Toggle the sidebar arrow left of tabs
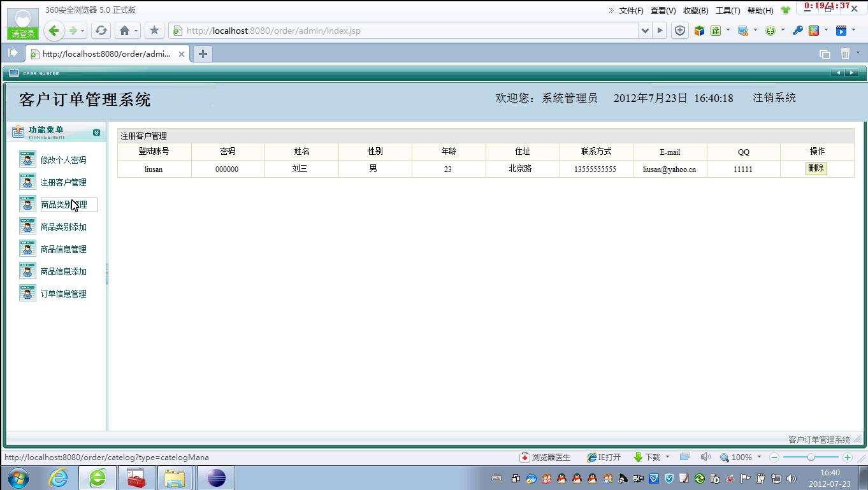 coord(13,53)
